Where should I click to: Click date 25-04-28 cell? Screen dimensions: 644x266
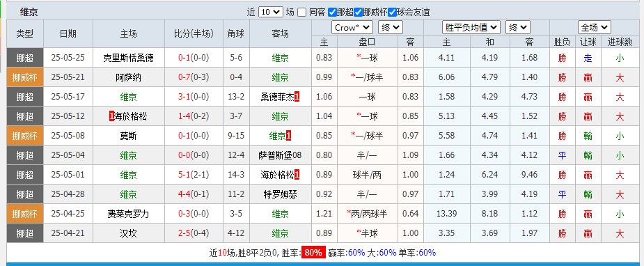(x=68, y=194)
